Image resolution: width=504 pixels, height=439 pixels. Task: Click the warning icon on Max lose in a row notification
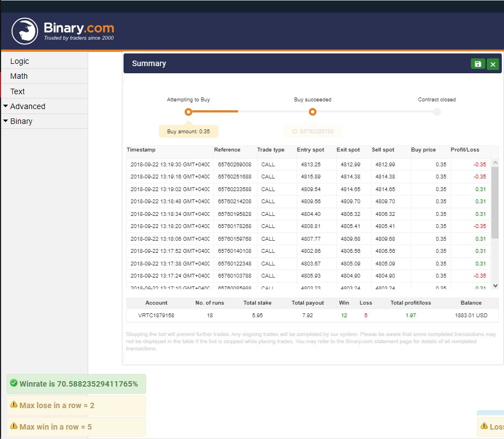click(13, 404)
